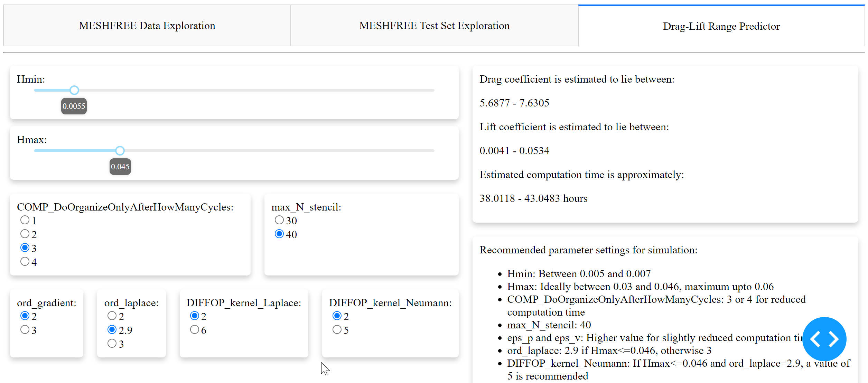The height and width of the screenshot is (383, 868).
Task: Switch to MESHFREE Test Set Exploration tab
Action: click(x=434, y=26)
